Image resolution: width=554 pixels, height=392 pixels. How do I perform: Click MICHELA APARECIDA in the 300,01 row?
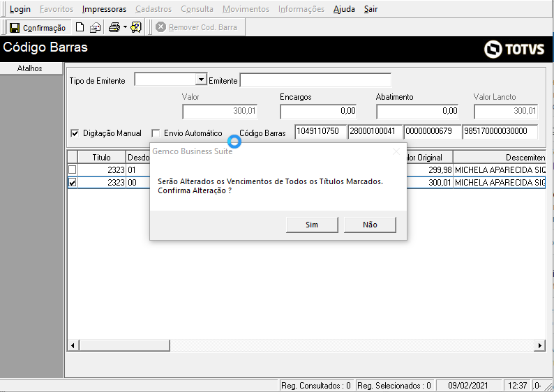pyautogui.click(x=499, y=183)
